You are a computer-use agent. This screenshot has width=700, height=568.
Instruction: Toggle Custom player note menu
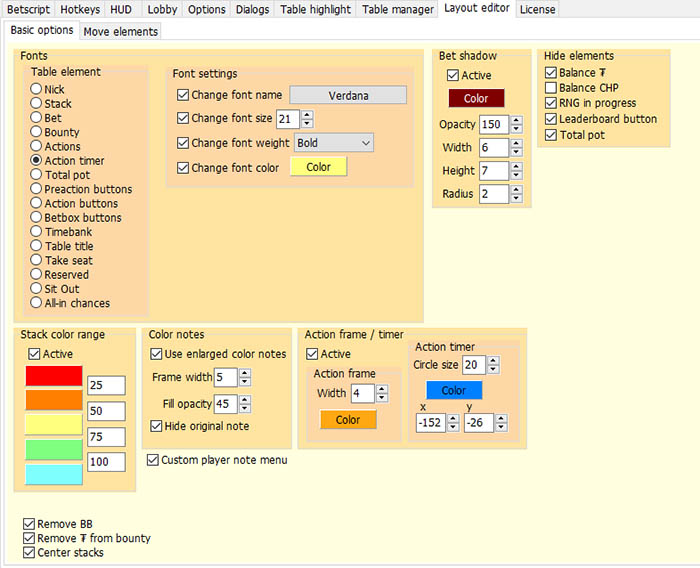153,460
